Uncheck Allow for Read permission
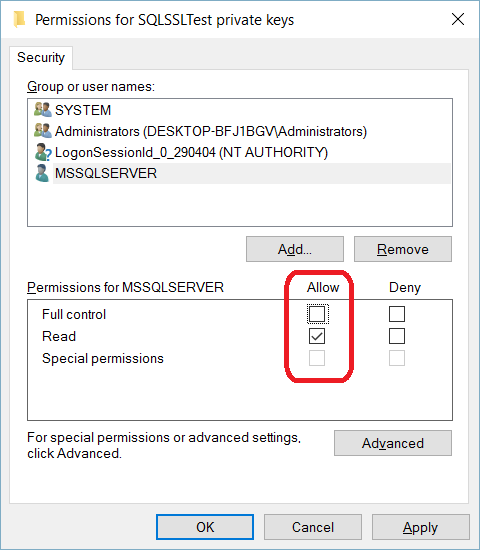Image resolution: width=480 pixels, height=550 pixels. pos(317,336)
